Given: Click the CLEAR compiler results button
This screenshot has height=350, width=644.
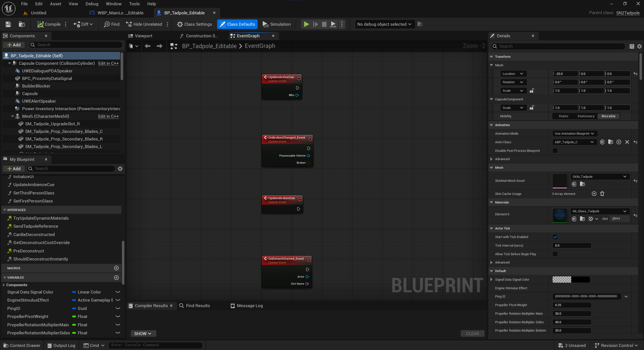Looking at the screenshot, I should (472, 333).
